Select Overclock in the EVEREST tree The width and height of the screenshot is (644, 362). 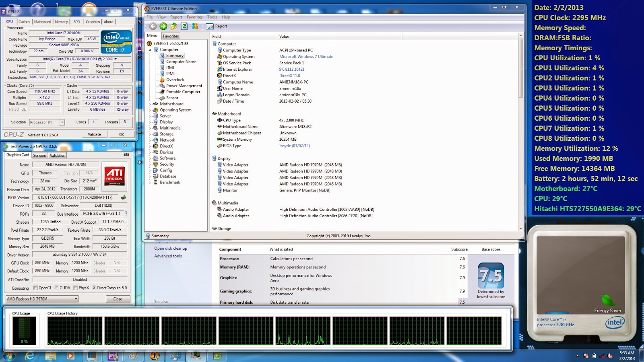pos(175,80)
